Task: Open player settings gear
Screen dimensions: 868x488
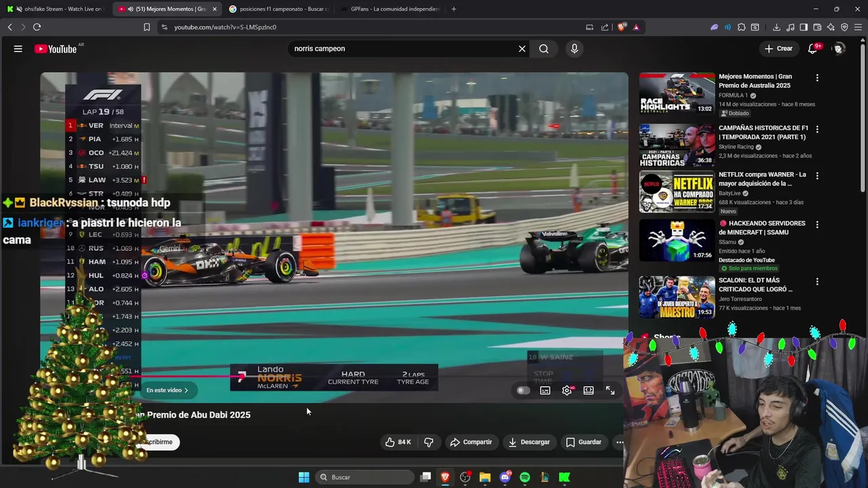Action: tap(567, 390)
